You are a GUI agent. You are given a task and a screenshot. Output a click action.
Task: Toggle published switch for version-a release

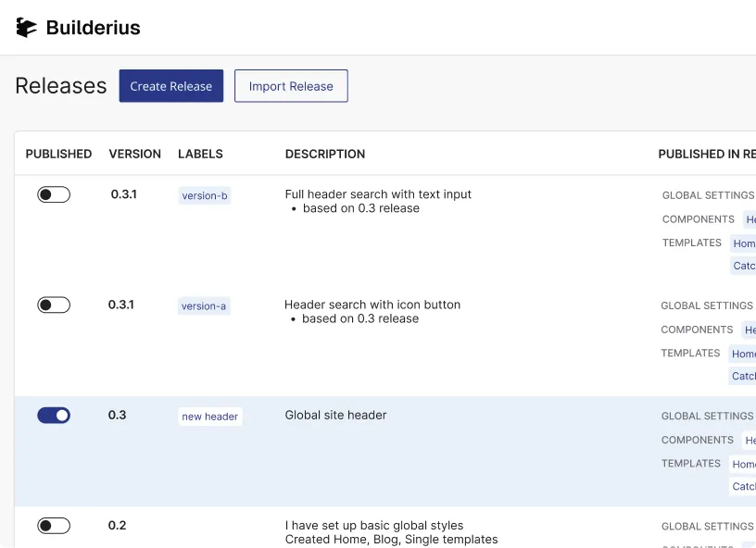pyautogui.click(x=54, y=305)
